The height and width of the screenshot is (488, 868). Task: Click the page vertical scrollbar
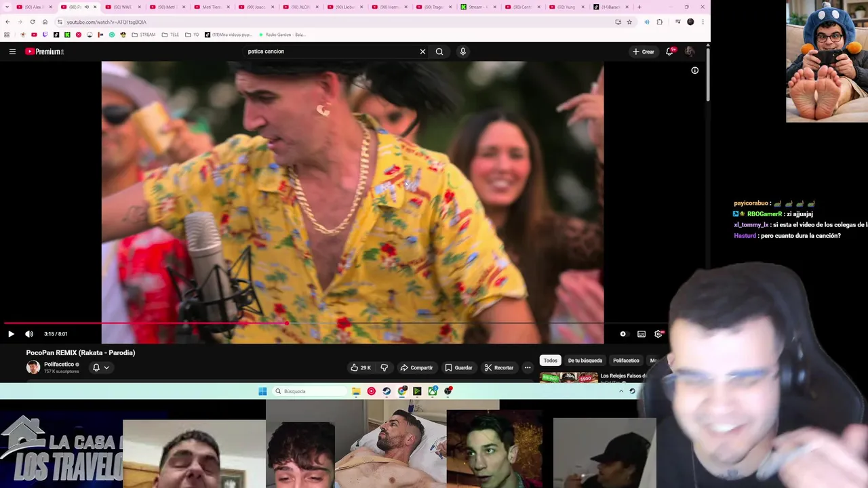[x=708, y=75]
